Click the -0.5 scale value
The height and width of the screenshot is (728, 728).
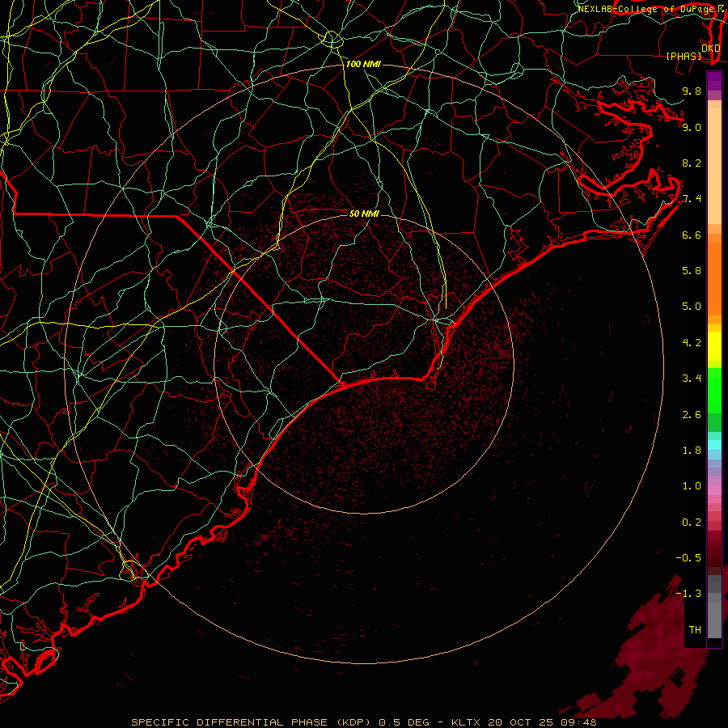point(688,558)
